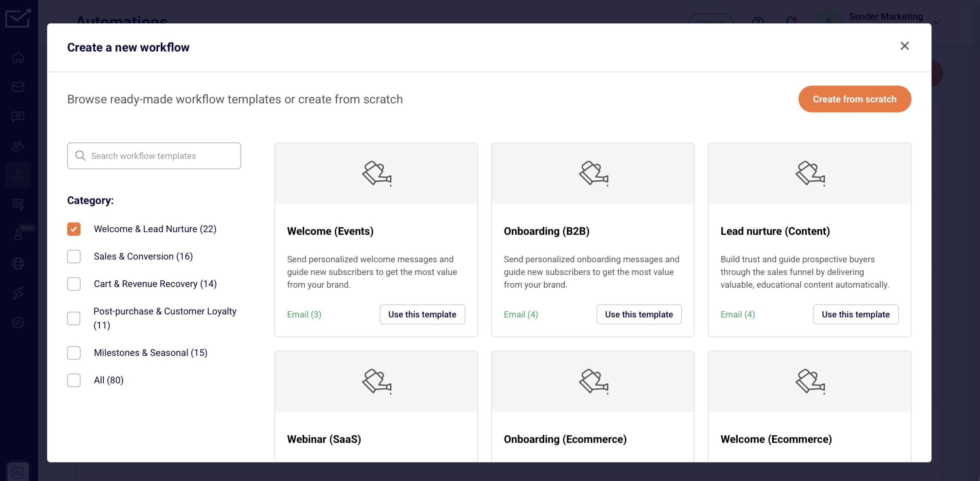Focus the Search workflow templates field

[154, 156]
